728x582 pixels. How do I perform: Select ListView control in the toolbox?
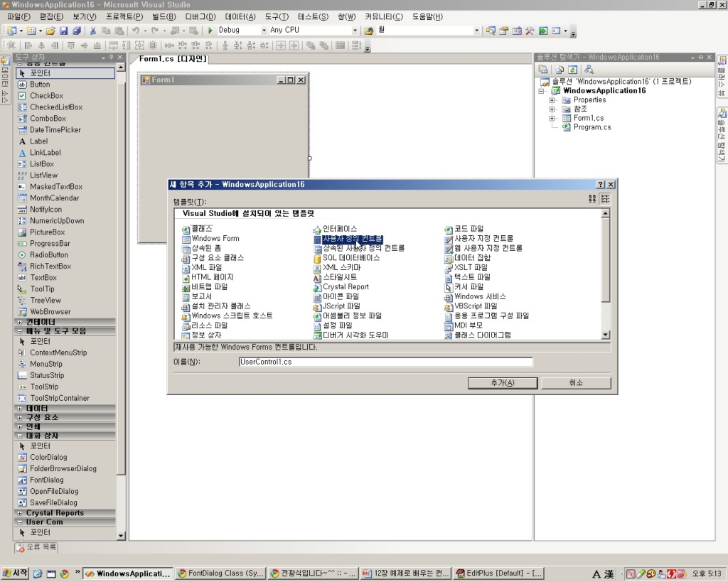click(x=43, y=176)
